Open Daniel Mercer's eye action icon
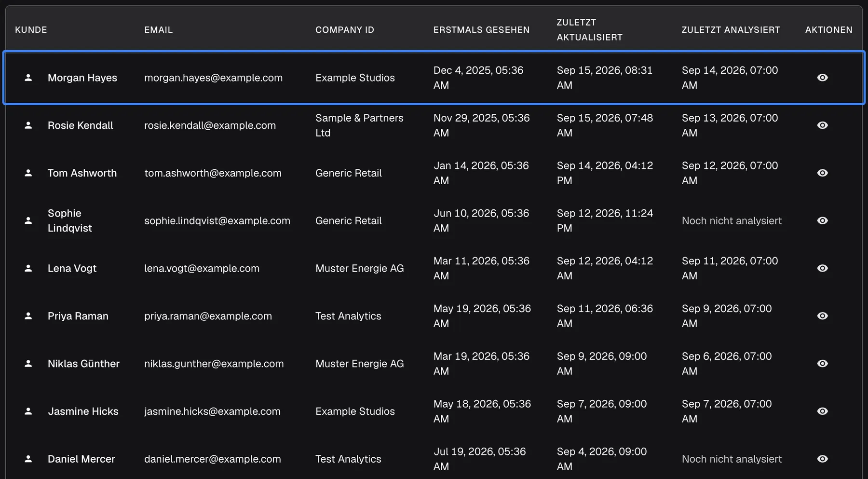The width and height of the screenshot is (868, 479). click(822, 459)
